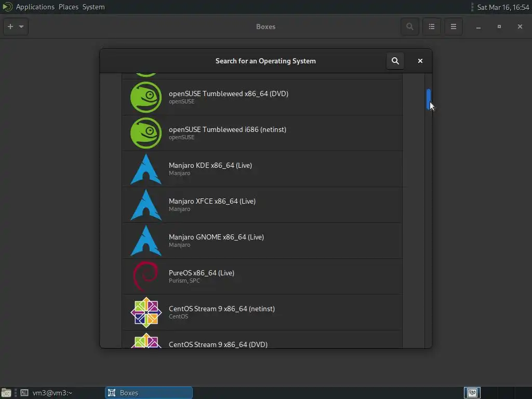This screenshot has width=532, height=399.
Task: Click the clock showing Sat Mar 16
Action: pos(503,7)
